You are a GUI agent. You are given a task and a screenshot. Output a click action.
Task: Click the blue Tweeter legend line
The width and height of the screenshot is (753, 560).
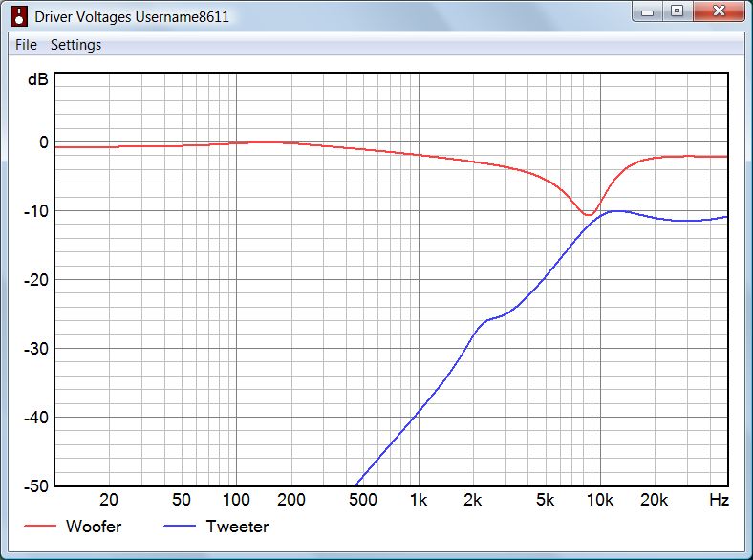click(180, 526)
